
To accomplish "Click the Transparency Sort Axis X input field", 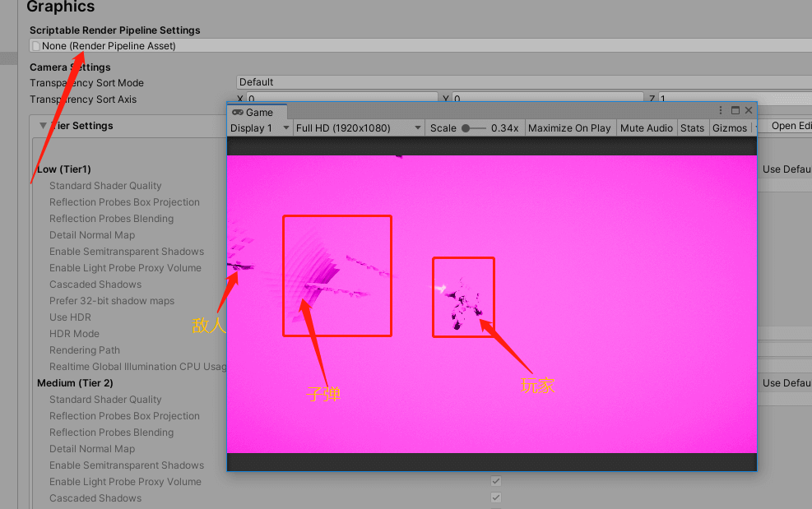I will click(337, 97).
